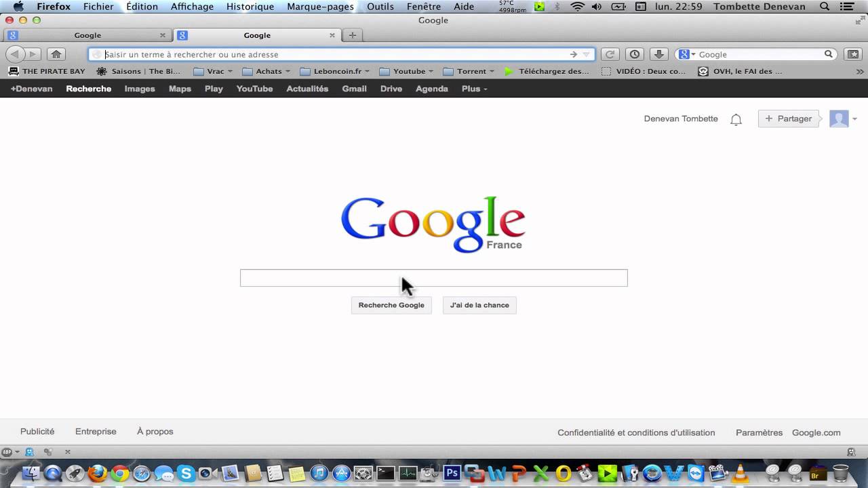Expand the Torrent bookmarks folder
Viewport: 868px width, 488px height.
469,71
